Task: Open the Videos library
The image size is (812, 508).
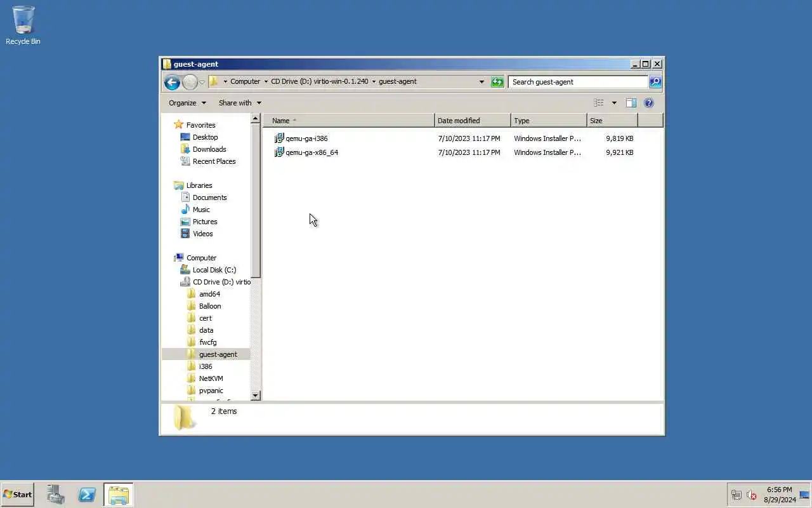Action: point(197,234)
